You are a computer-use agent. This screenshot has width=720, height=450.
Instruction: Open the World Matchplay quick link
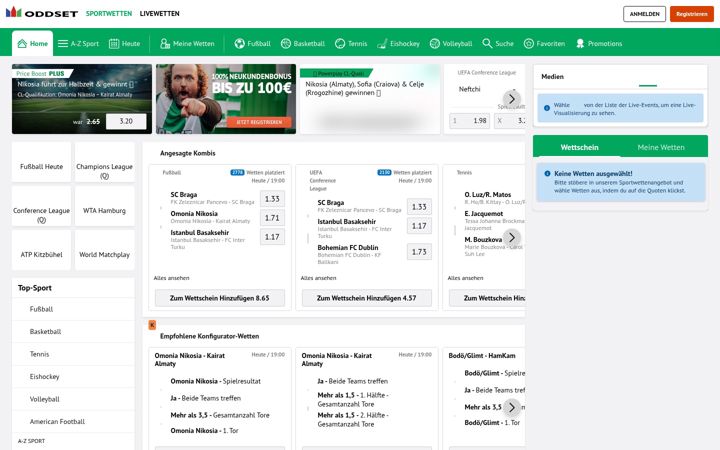coord(104,250)
